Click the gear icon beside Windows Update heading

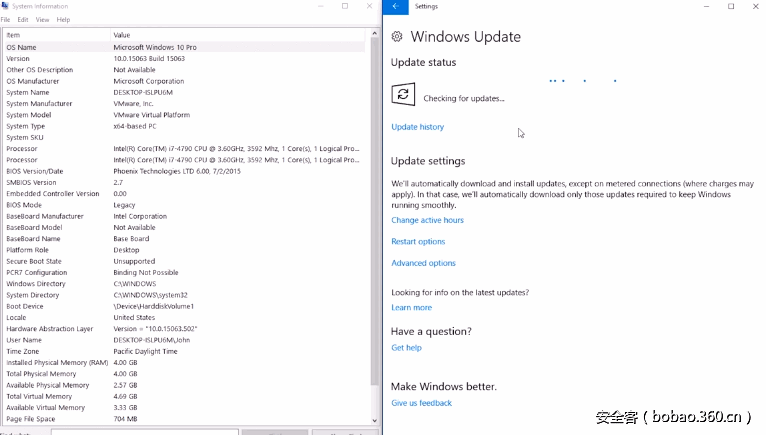pyautogui.click(x=397, y=37)
